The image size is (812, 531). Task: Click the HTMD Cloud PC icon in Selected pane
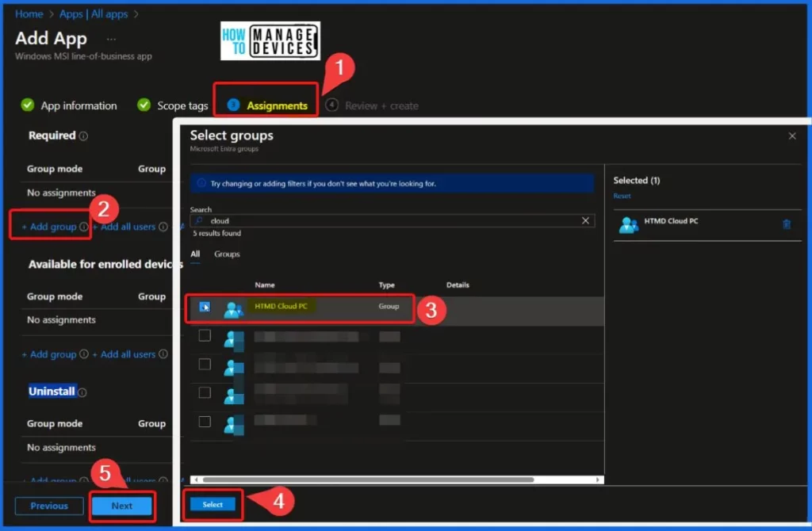point(629,225)
